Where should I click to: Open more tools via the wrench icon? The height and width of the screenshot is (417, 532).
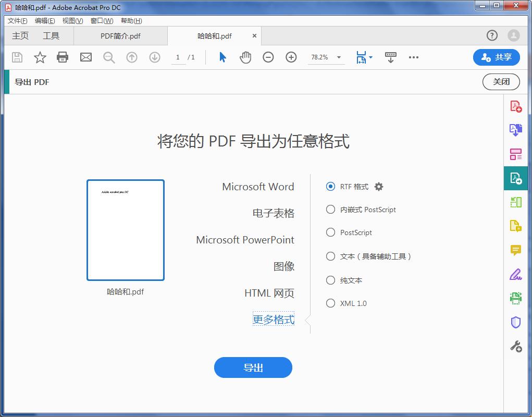pos(516,346)
